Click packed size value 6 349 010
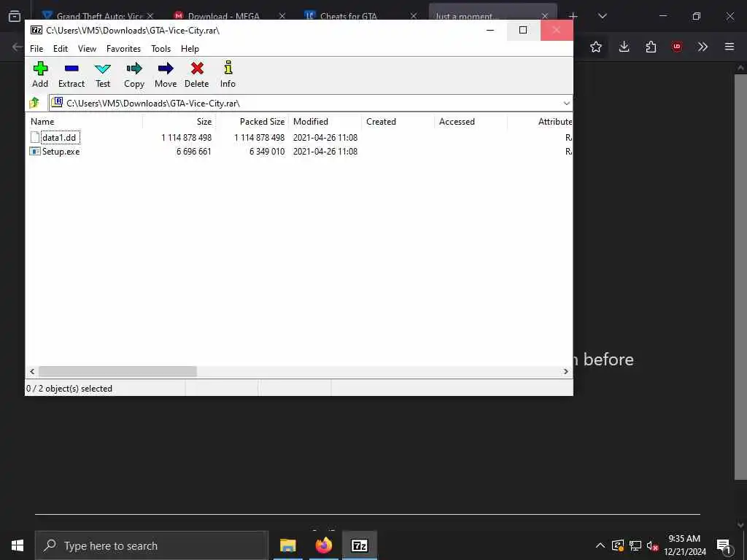 (267, 152)
